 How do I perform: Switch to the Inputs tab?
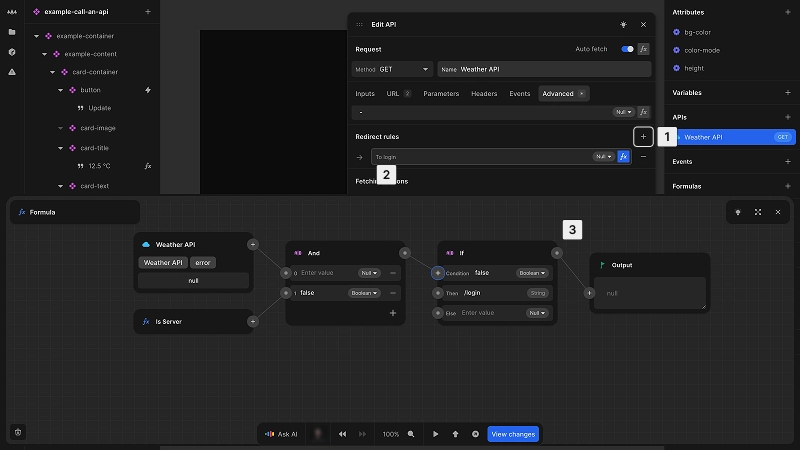365,94
